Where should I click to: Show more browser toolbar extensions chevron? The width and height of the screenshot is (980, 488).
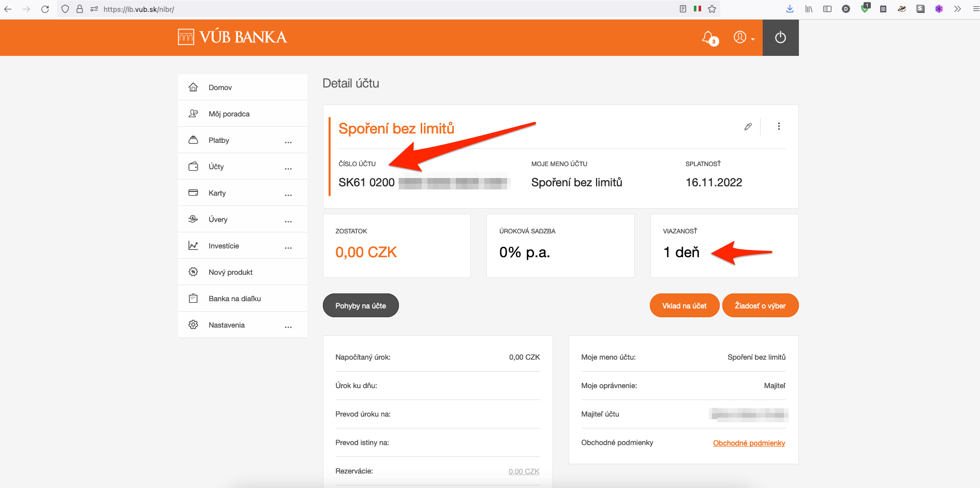[x=957, y=9]
